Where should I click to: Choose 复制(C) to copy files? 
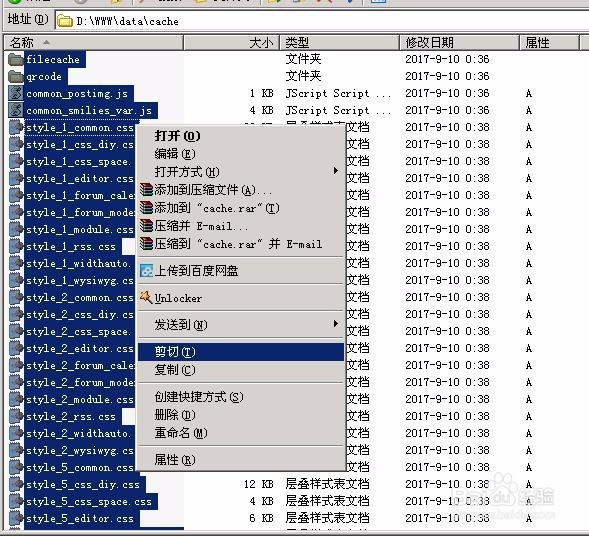[x=241, y=370]
